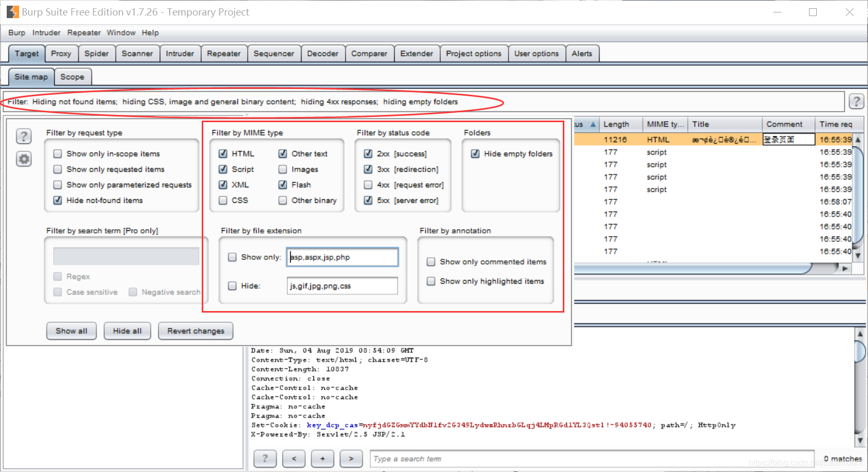Sort by MIME type column header
The image size is (868, 472).
pos(665,124)
